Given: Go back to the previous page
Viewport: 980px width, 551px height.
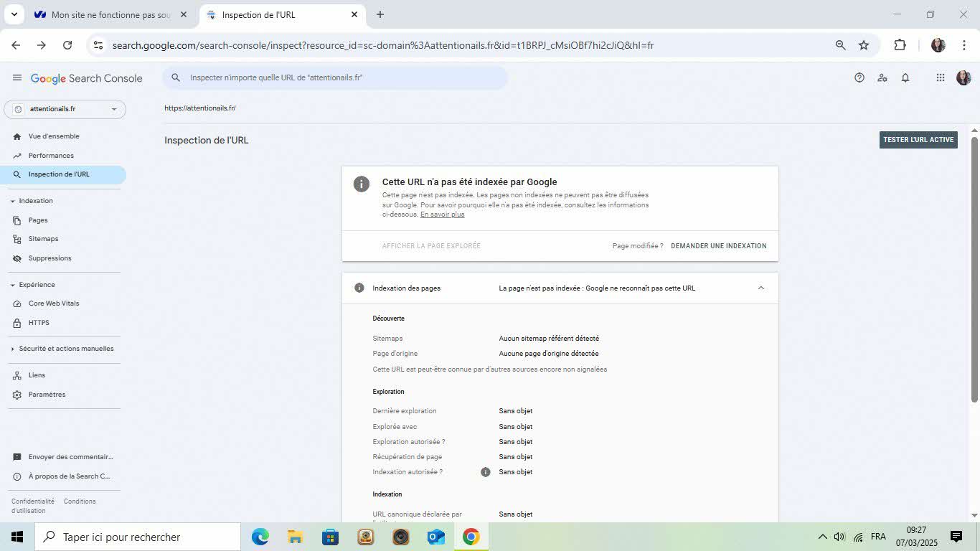Looking at the screenshot, I should coord(16,45).
